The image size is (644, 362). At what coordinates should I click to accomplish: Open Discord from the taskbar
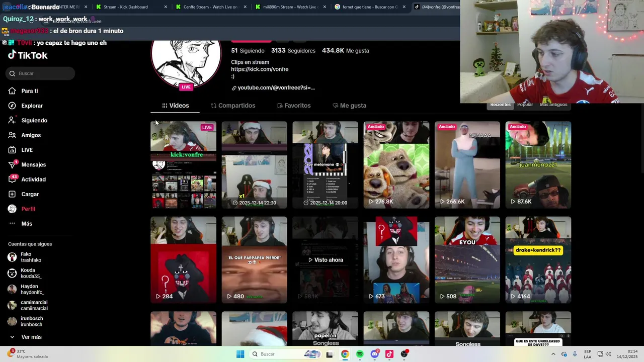click(374, 354)
